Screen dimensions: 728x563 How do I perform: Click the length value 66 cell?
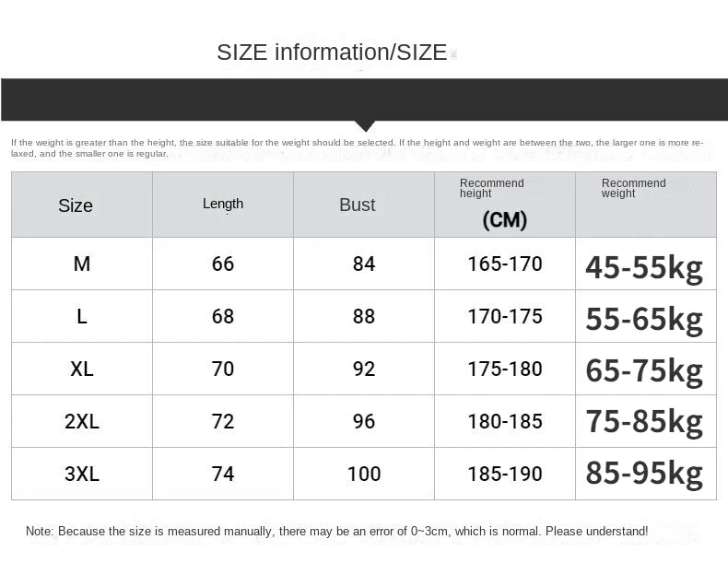click(223, 264)
